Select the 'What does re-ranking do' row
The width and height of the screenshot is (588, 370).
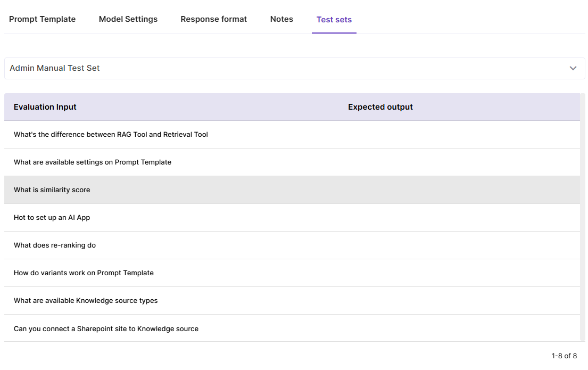click(x=55, y=245)
